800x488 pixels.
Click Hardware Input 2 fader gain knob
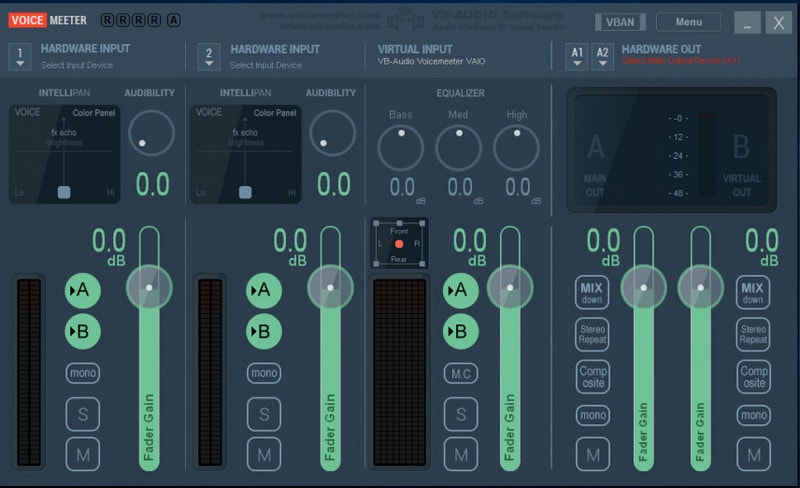(x=330, y=287)
